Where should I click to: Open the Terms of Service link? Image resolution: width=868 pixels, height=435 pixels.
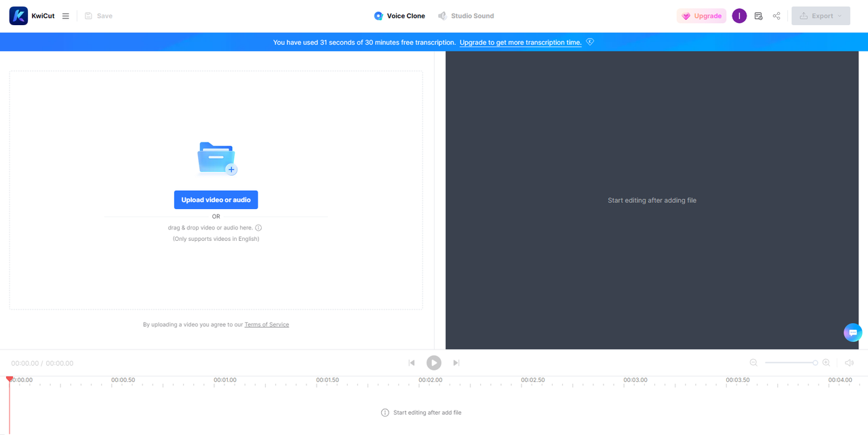[267, 324]
